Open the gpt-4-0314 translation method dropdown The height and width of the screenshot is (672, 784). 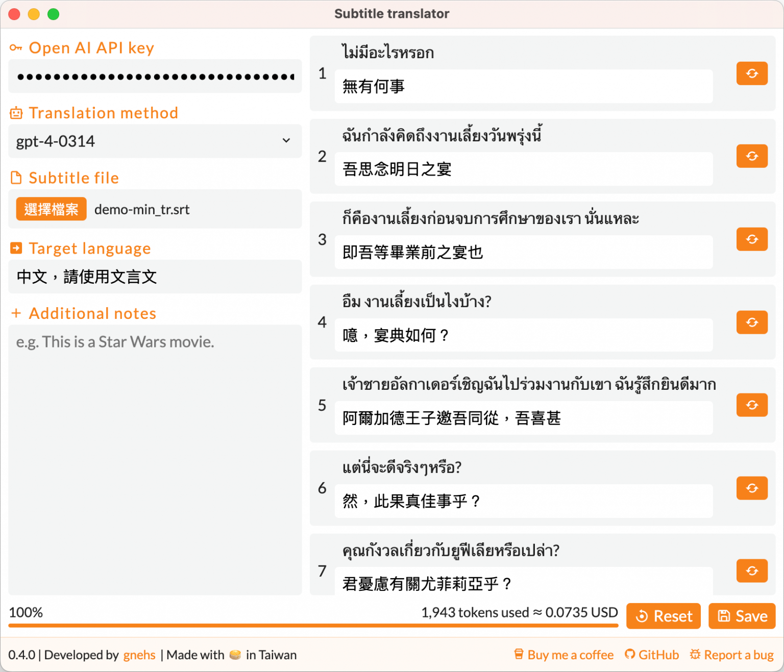click(155, 141)
